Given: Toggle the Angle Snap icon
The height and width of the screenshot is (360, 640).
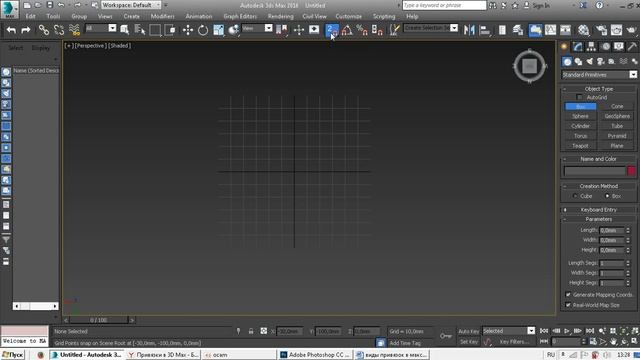Looking at the screenshot, I should click(x=347, y=30).
